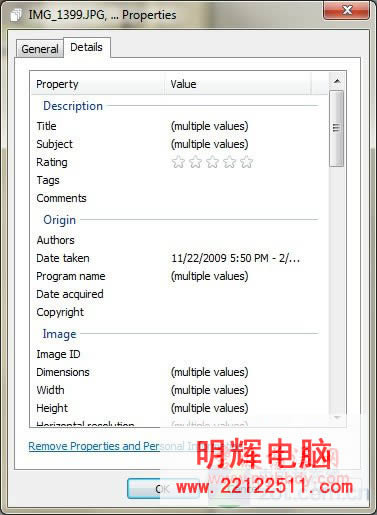Set rating to two stars
The image size is (377, 515).
point(195,162)
